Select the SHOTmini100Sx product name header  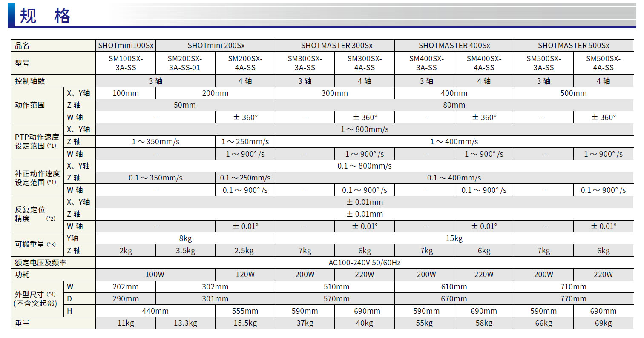126,46
